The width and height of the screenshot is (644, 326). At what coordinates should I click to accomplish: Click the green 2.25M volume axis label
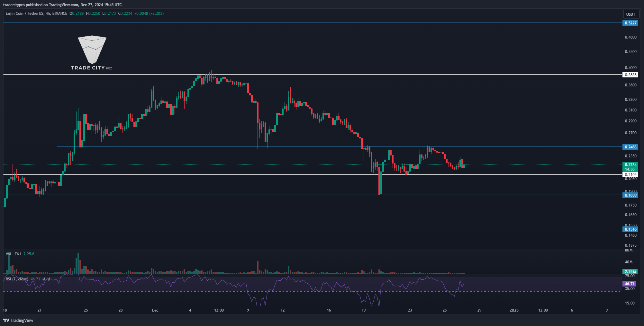630,272
